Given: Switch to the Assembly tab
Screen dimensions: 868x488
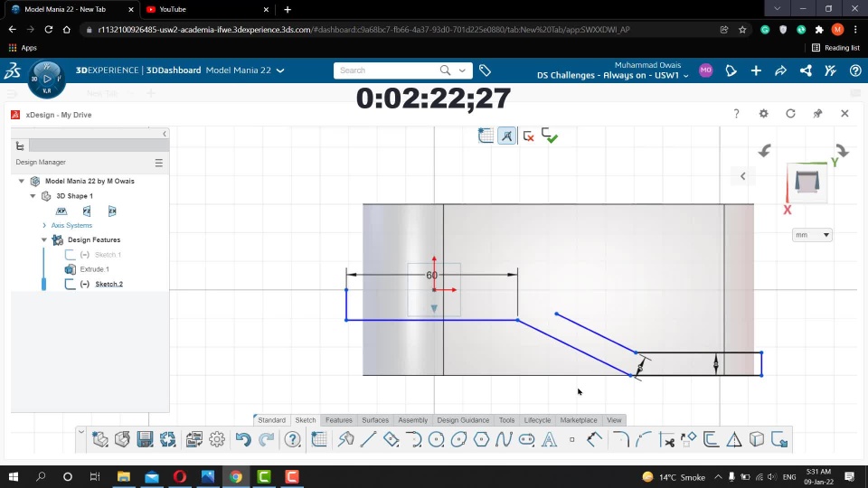Looking at the screenshot, I should point(413,420).
